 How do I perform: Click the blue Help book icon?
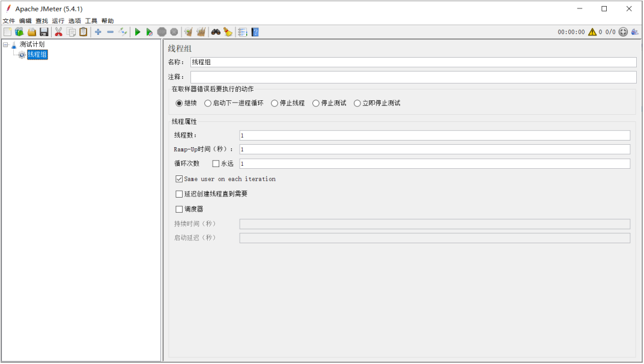tap(255, 32)
